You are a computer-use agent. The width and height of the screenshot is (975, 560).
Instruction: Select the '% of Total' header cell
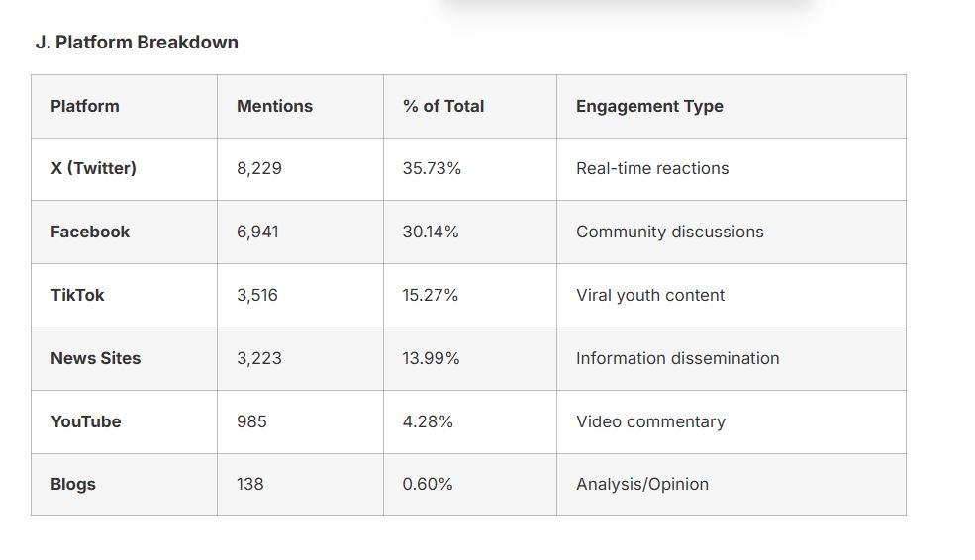point(443,106)
